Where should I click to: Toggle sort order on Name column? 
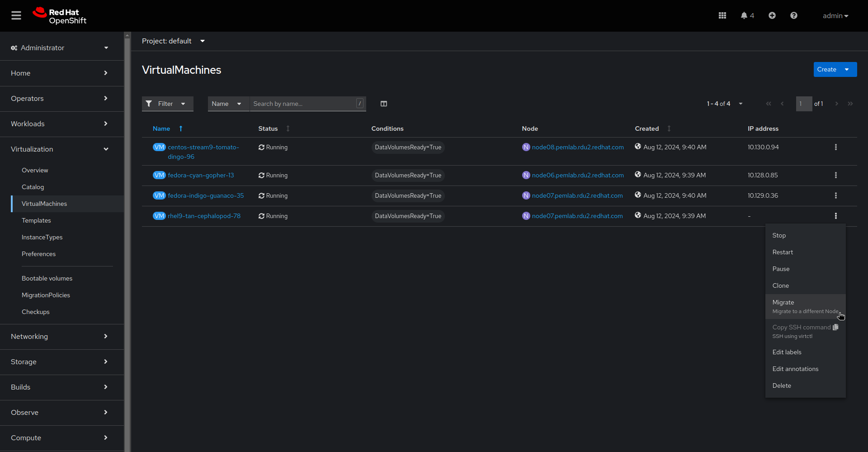(180, 128)
